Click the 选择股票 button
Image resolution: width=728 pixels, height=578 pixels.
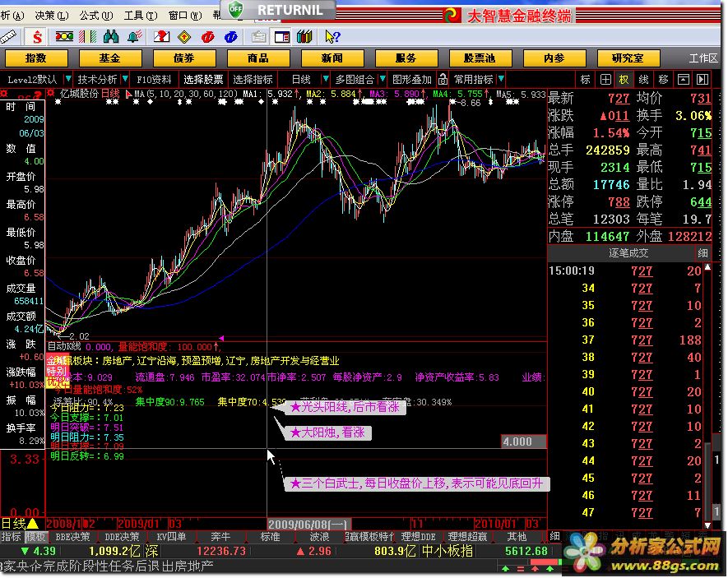pyautogui.click(x=203, y=79)
